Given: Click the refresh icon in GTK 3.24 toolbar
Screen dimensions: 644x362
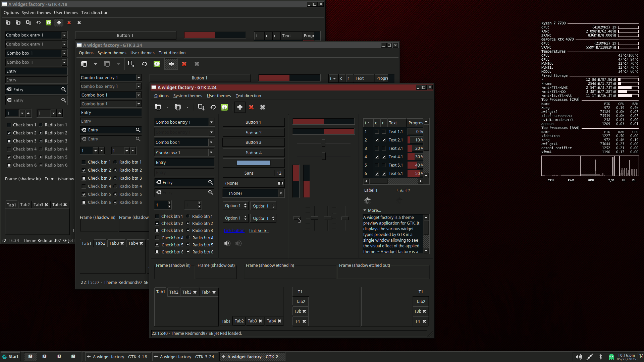Looking at the screenshot, I should (144, 64).
